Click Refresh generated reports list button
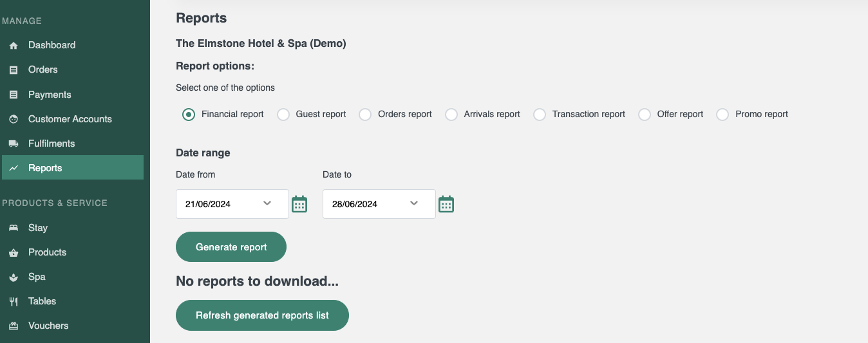This screenshot has height=343, width=868. point(262,315)
